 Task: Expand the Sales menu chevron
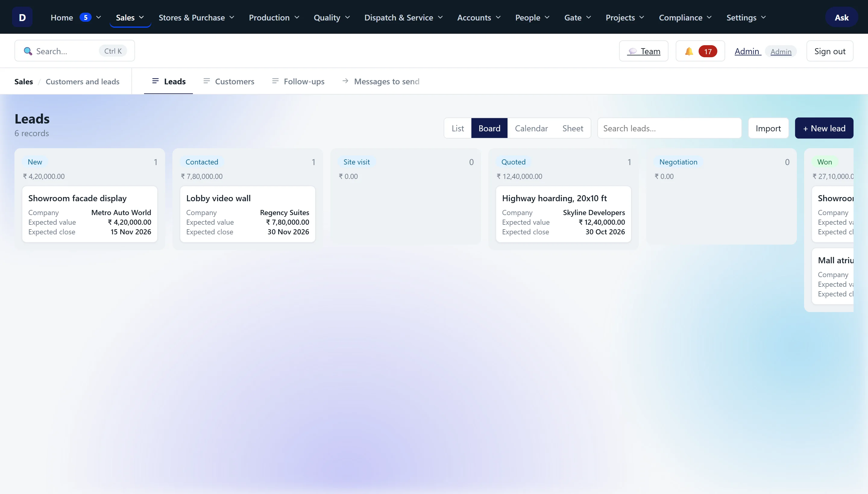pyautogui.click(x=142, y=17)
